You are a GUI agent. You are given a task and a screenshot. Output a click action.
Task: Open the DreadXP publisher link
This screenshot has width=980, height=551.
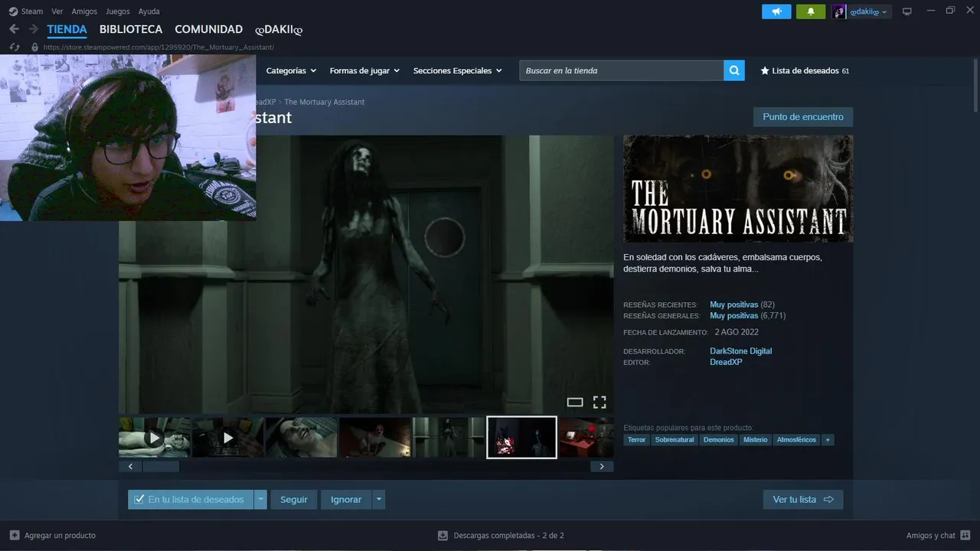[x=726, y=362]
